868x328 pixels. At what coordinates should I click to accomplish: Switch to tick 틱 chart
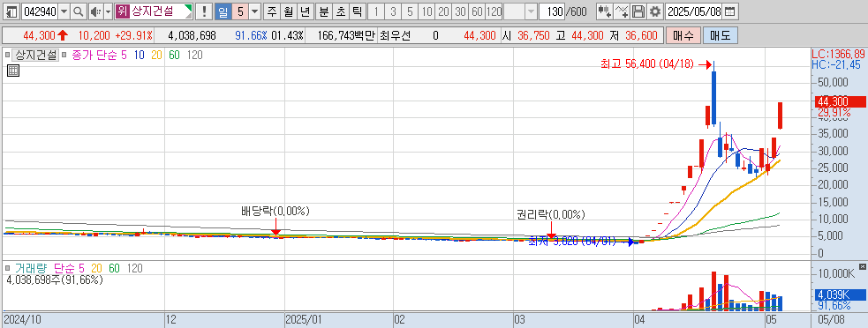pyautogui.click(x=358, y=11)
